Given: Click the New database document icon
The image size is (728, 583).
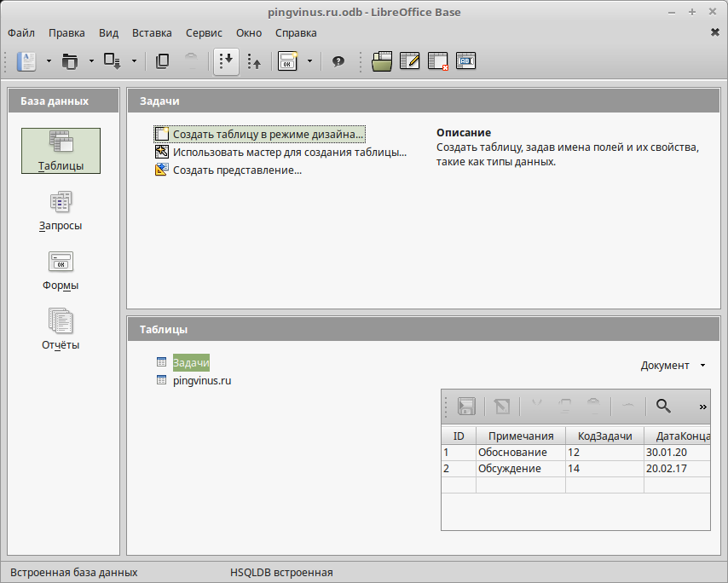Looking at the screenshot, I should click(x=27, y=61).
